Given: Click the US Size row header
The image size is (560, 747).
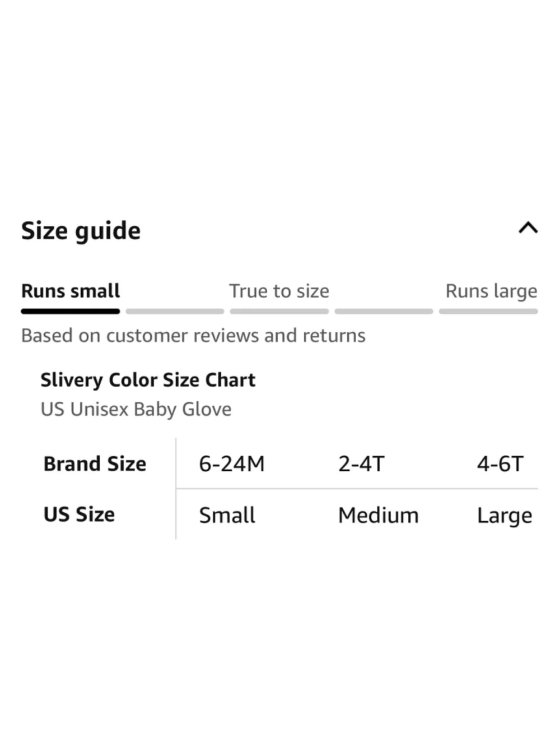Looking at the screenshot, I should tap(79, 514).
